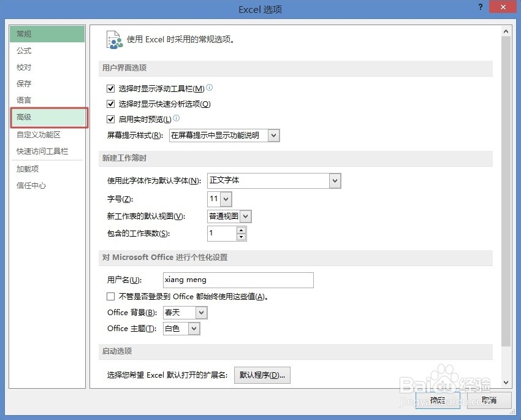Open 自定义功能区 settings
521x420 pixels.
point(47,134)
